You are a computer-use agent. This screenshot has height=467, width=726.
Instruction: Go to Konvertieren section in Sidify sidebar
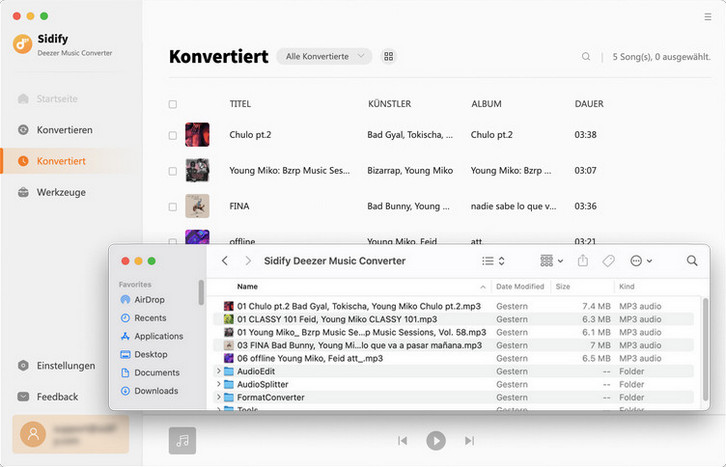pos(56,130)
